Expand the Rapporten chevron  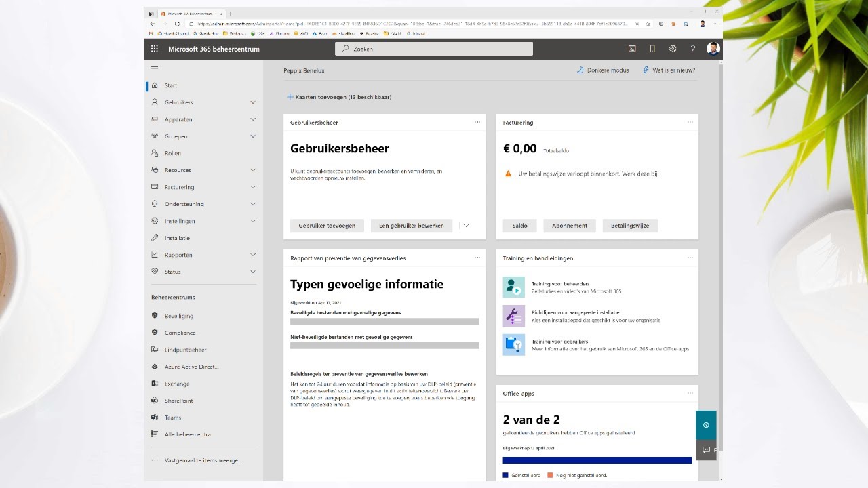(x=253, y=255)
